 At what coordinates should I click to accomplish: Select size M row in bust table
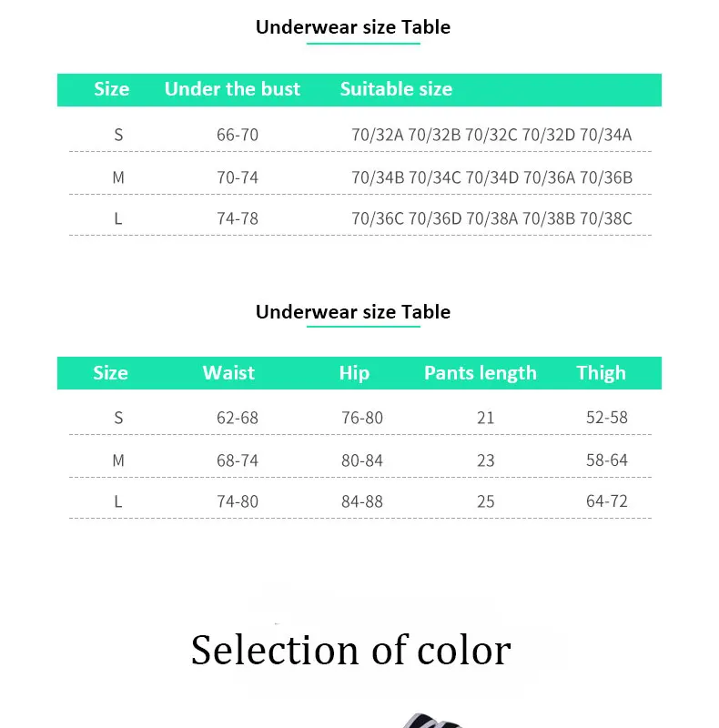[360, 177]
